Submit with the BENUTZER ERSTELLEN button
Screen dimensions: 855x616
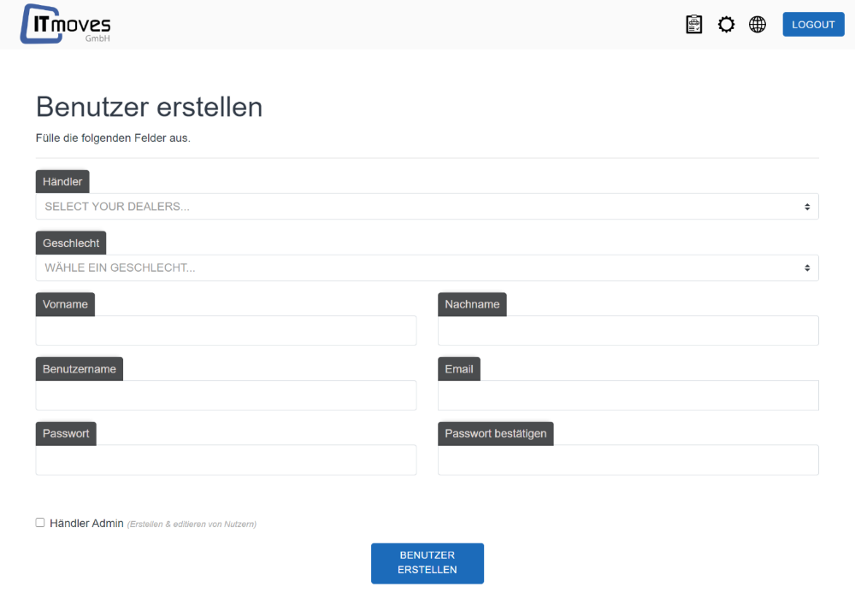click(x=427, y=563)
